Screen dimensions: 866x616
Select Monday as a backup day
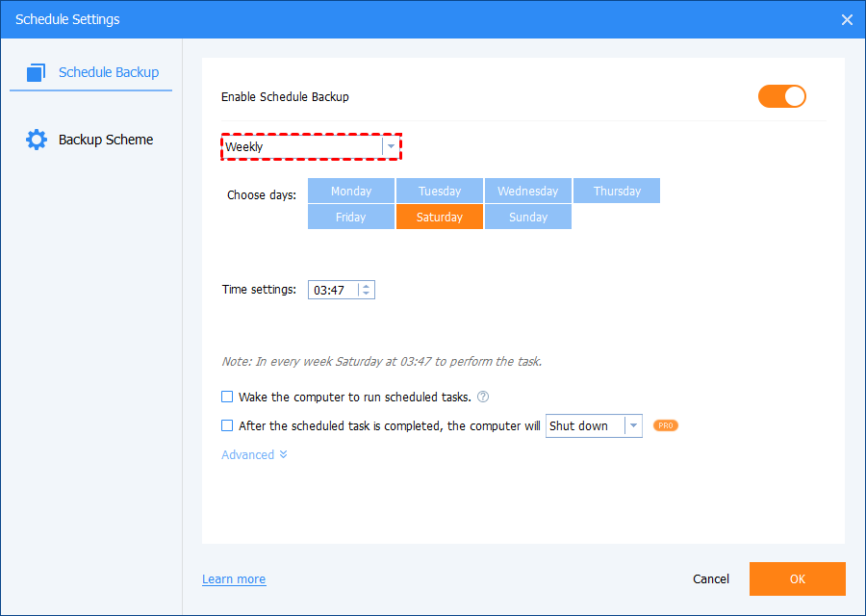[351, 191]
